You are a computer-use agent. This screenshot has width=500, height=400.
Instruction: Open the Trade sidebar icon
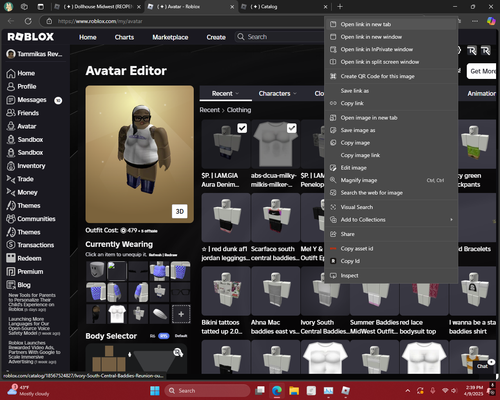pos(11,179)
